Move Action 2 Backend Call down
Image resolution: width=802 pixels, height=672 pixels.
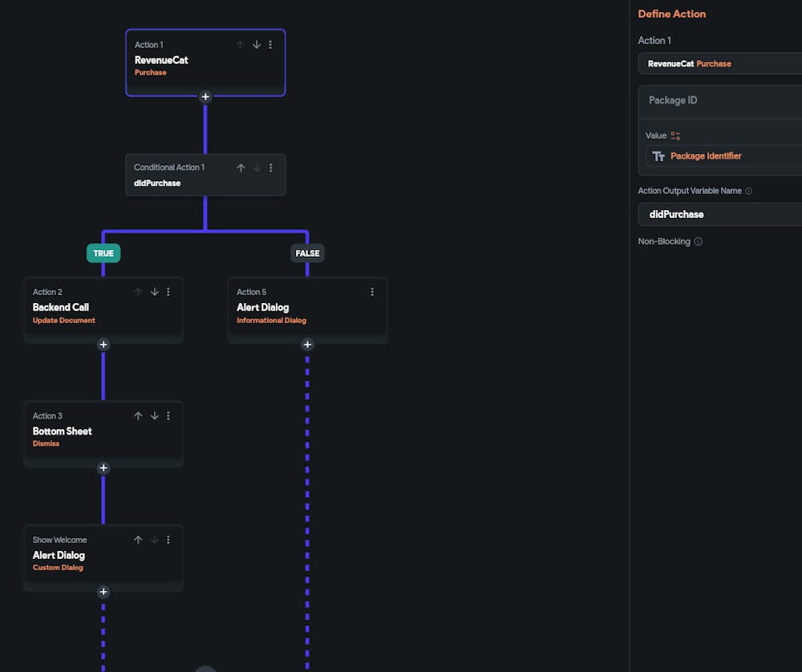tap(155, 292)
